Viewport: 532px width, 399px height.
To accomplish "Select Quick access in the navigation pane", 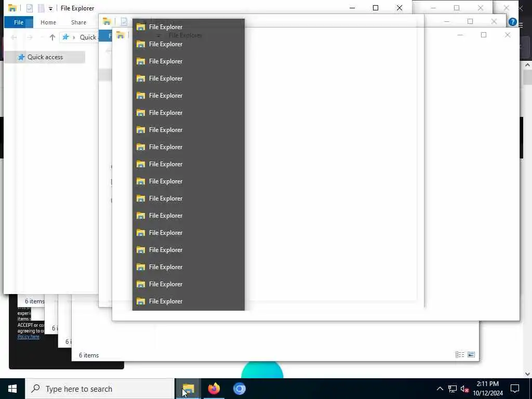I will point(45,57).
